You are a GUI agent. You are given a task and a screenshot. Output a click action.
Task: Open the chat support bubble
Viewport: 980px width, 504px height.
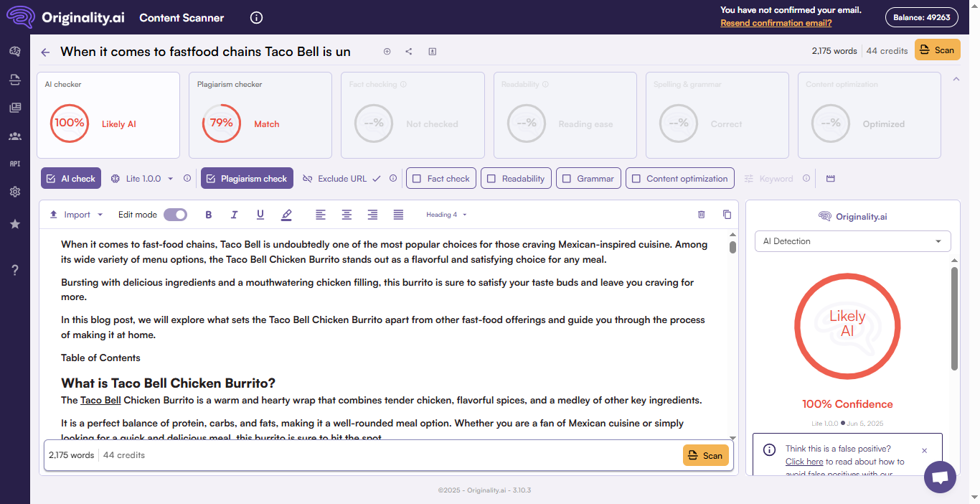(x=940, y=477)
